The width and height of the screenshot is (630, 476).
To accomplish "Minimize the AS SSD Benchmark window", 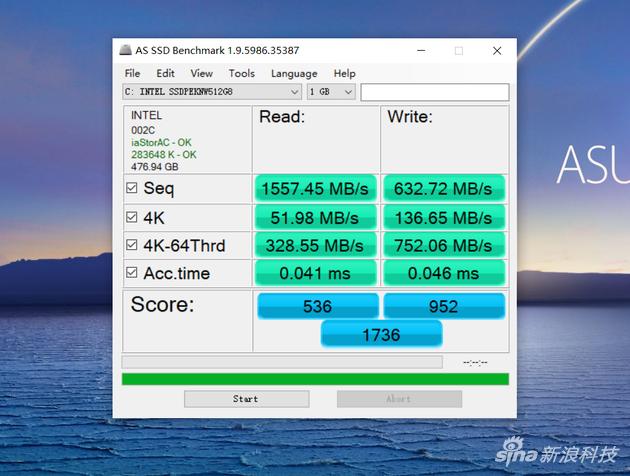I will [421, 51].
